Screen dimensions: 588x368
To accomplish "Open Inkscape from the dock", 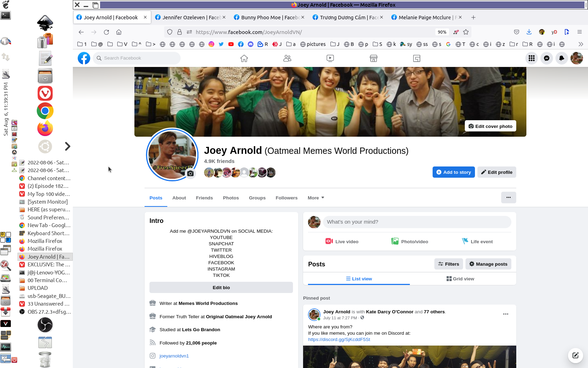I will 45,23.
